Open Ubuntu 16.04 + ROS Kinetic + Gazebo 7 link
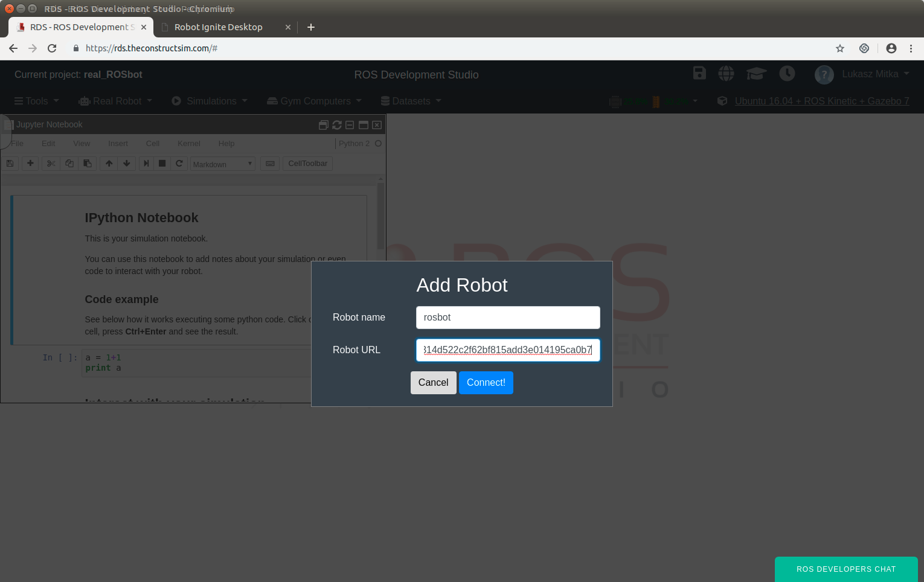This screenshot has width=924, height=582. [x=822, y=101]
